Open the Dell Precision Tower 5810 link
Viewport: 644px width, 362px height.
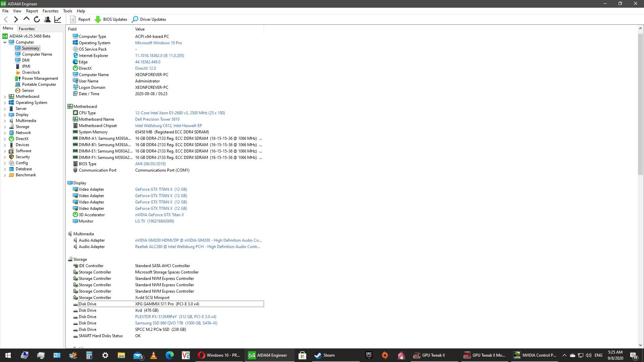(x=157, y=119)
